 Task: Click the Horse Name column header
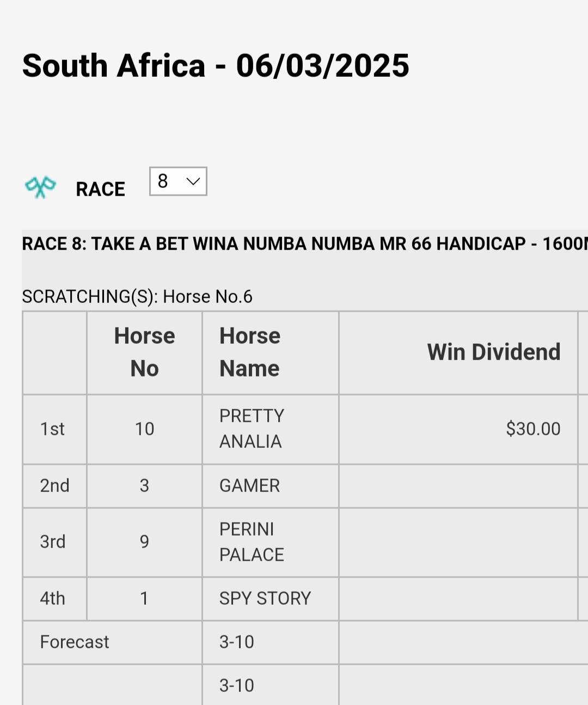249,352
